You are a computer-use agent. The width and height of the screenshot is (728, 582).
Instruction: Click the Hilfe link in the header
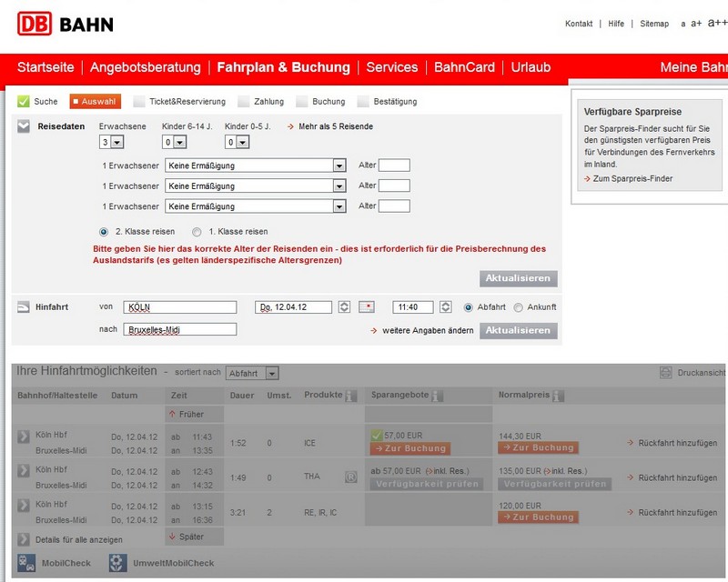click(616, 24)
